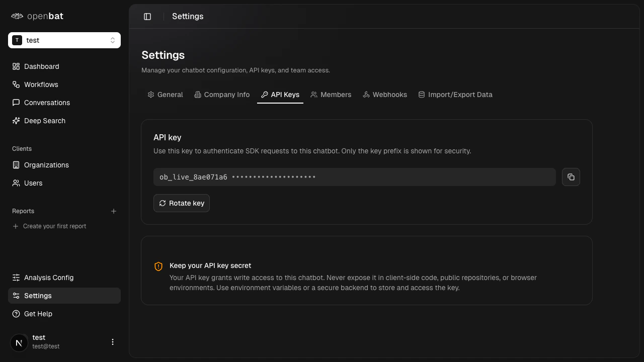Add a new report with the plus icon
The width and height of the screenshot is (644, 362).
pos(114,211)
